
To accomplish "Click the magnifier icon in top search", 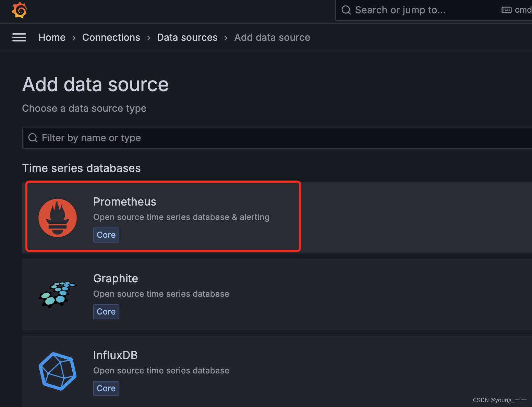I will pos(346,10).
